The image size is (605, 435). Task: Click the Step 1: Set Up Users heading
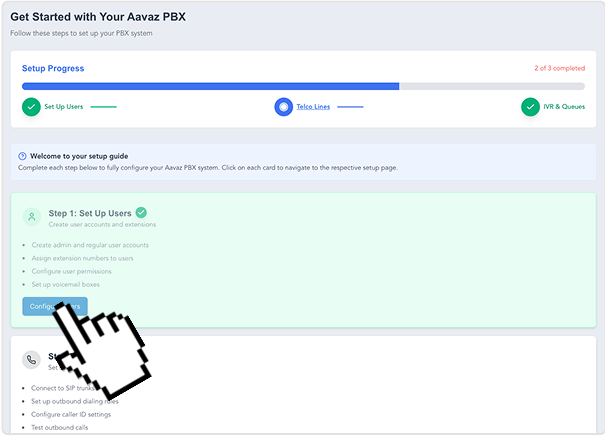pyautogui.click(x=90, y=213)
